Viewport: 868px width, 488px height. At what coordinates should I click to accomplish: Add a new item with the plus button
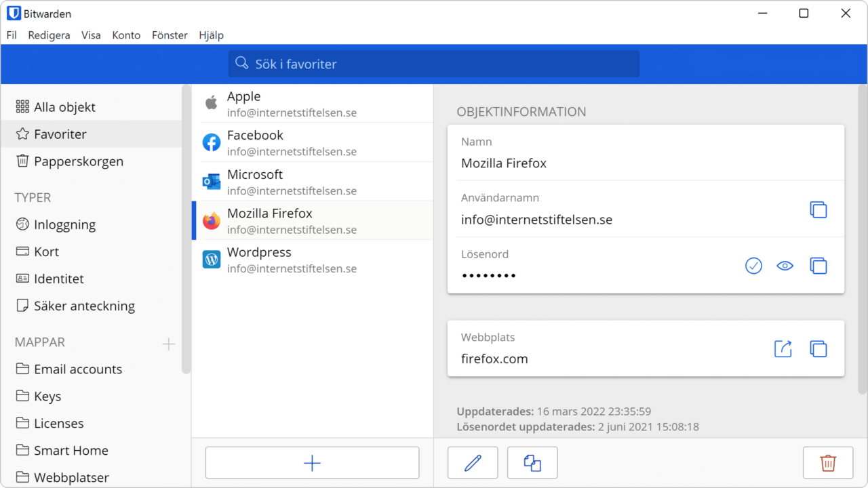point(312,463)
